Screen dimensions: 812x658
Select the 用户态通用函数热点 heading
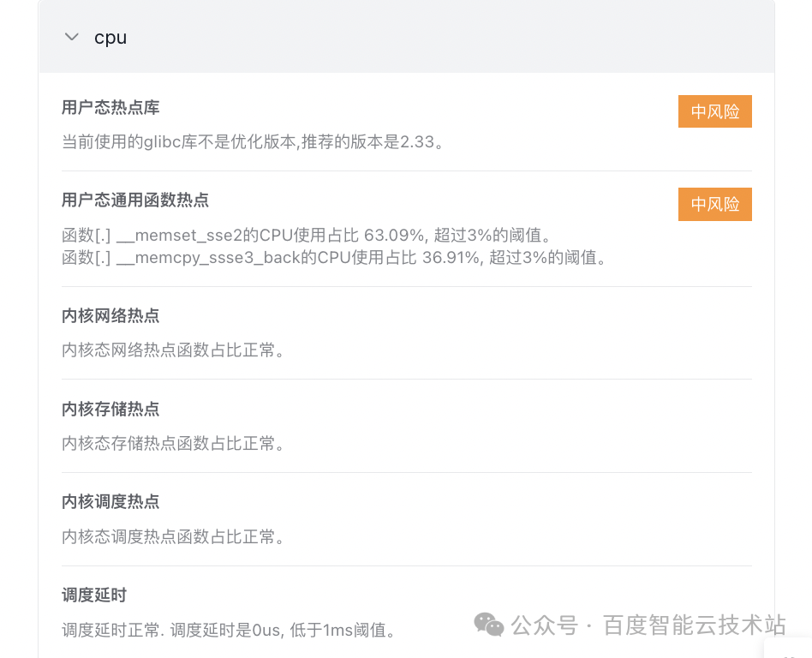pos(135,200)
